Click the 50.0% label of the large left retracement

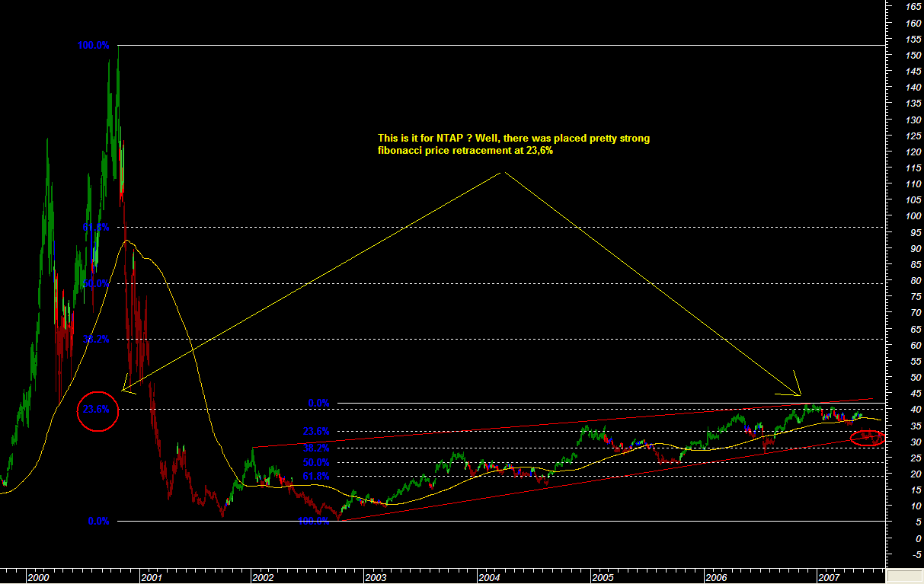(97, 283)
